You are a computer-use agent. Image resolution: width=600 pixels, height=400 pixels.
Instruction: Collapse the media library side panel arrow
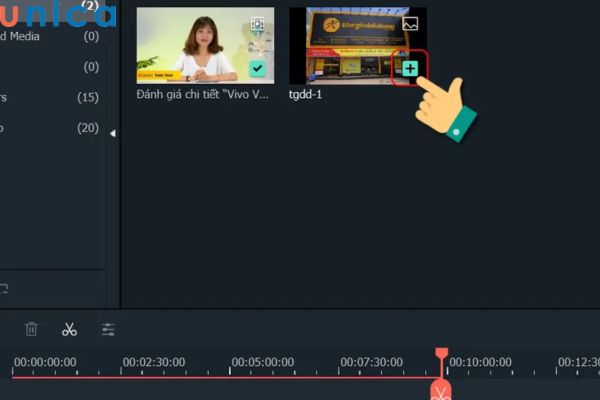coord(113,133)
